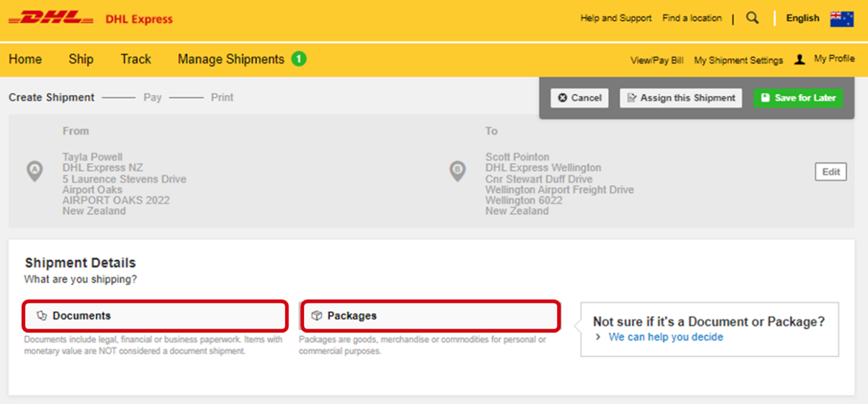Click Find a location link

[x=692, y=18]
